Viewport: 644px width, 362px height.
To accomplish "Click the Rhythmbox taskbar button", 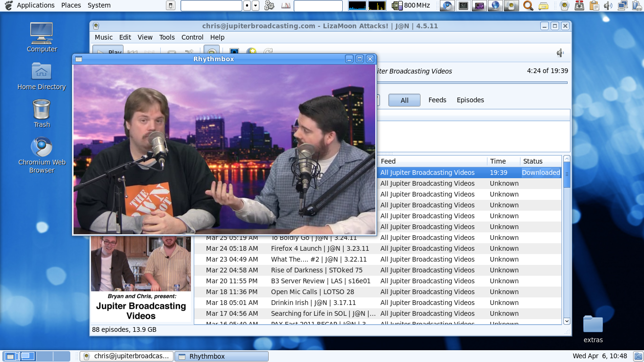I will pyautogui.click(x=222, y=356).
